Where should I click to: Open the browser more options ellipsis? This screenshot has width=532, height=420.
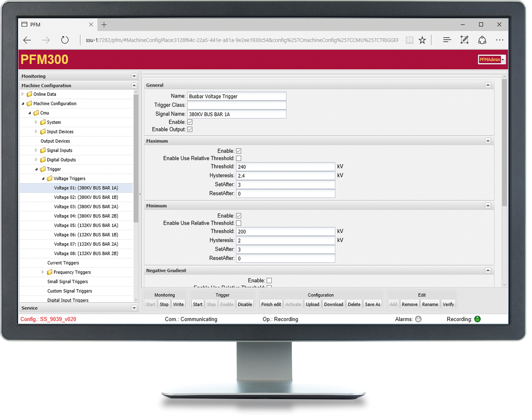tap(499, 40)
